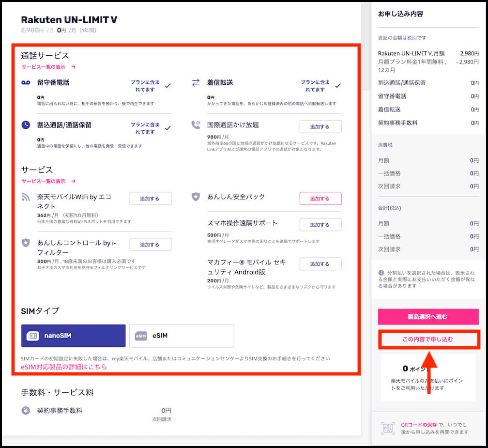Viewport: 488px width, 448px height.
Task: Click the 合計(税込) section label
Action: point(389,208)
